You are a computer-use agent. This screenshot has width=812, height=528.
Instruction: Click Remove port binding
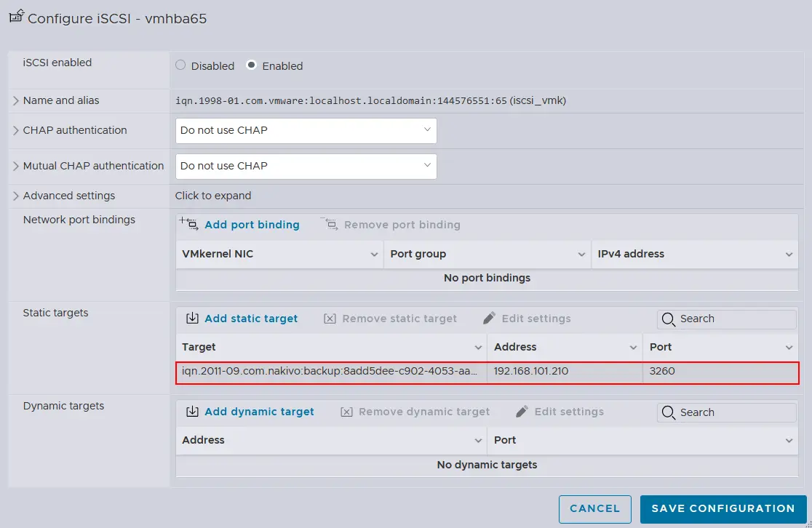402,225
